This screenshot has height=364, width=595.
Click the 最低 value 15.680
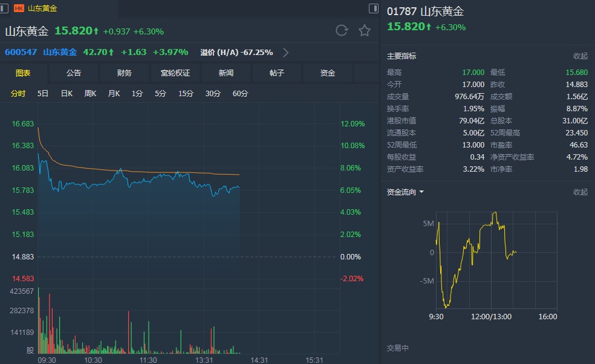576,72
